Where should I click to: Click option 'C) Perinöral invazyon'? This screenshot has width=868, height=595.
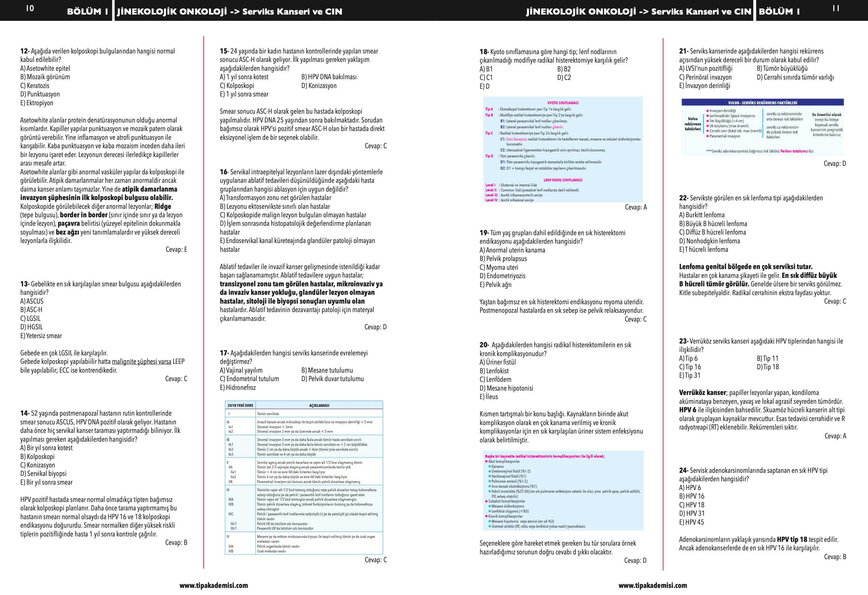(706, 77)
